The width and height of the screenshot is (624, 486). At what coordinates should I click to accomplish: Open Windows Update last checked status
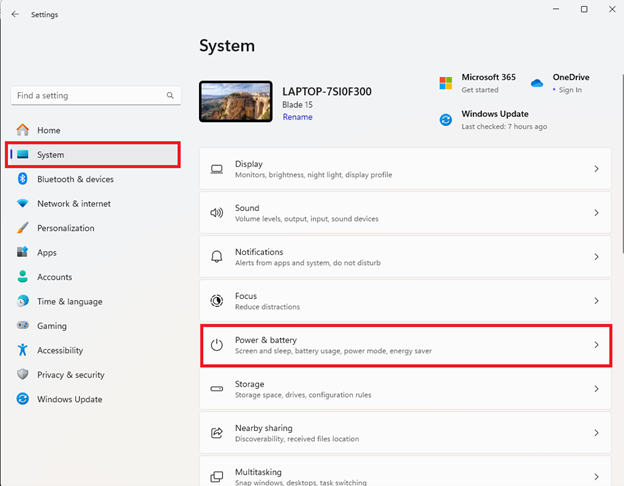pos(504,127)
